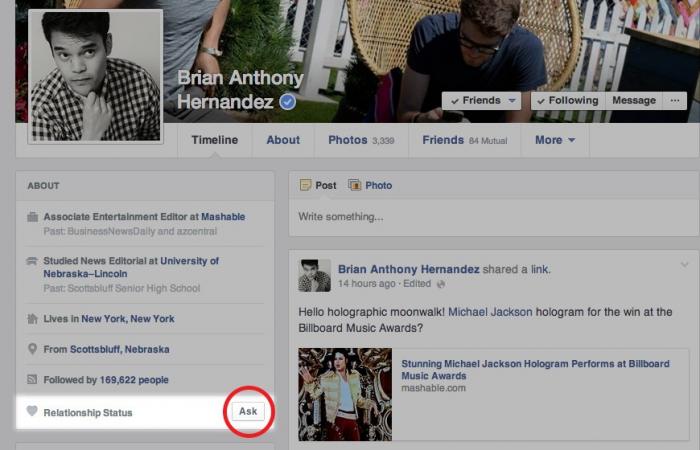Open the Photos tab
The height and width of the screenshot is (450, 700).
tap(347, 140)
